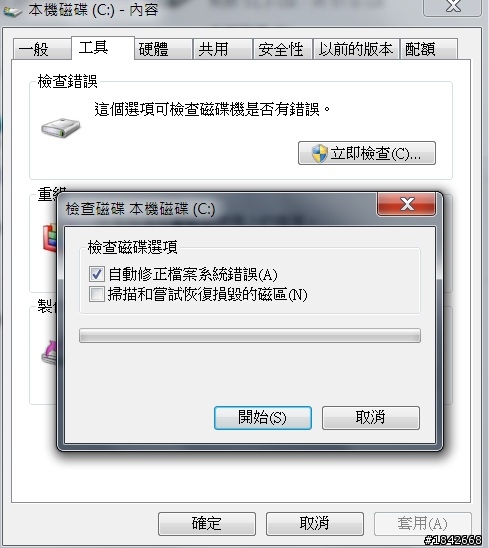The width and height of the screenshot is (489, 548).
Task: Open the 以前的版本 tab
Action: (356, 49)
